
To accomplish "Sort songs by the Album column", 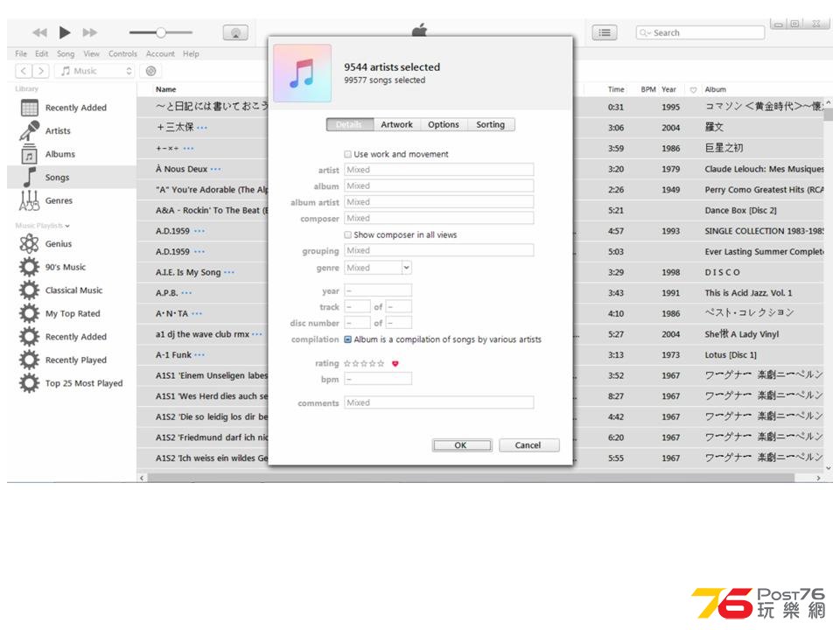I will point(716,89).
